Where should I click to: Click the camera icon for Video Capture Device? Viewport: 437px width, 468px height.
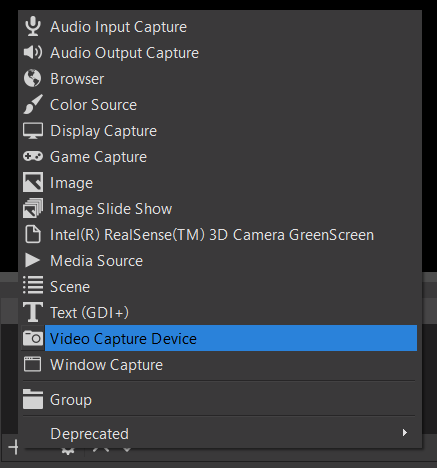33,338
